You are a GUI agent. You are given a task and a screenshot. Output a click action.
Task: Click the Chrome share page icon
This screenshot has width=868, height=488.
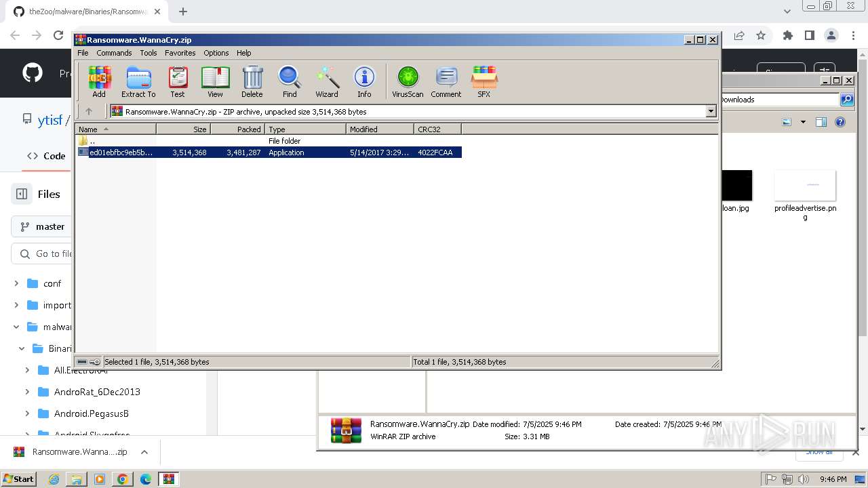click(x=739, y=35)
